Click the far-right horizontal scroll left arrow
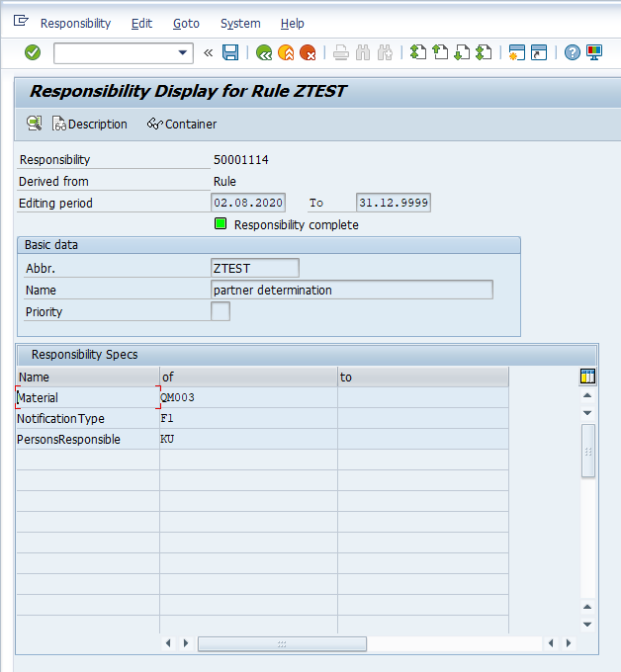 [x=551, y=643]
